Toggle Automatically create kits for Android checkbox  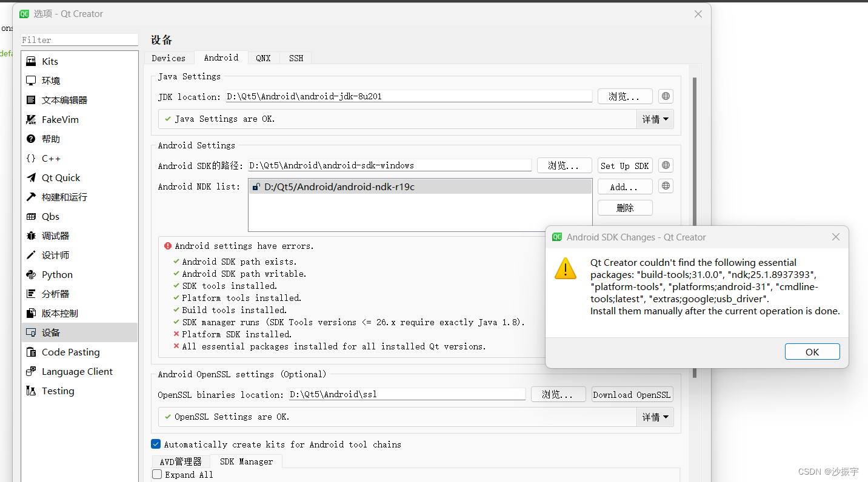pos(156,444)
